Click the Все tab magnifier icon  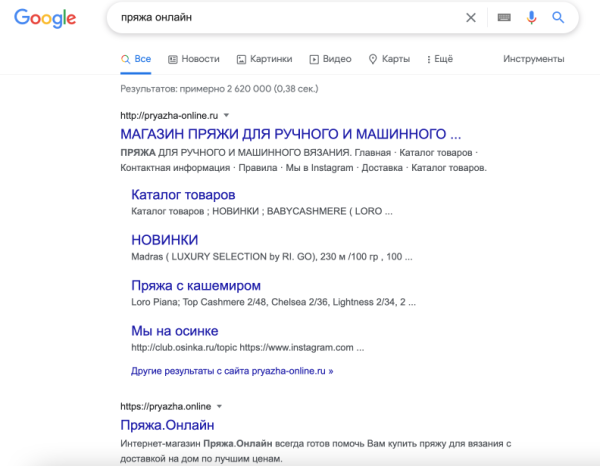click(125, 59)
